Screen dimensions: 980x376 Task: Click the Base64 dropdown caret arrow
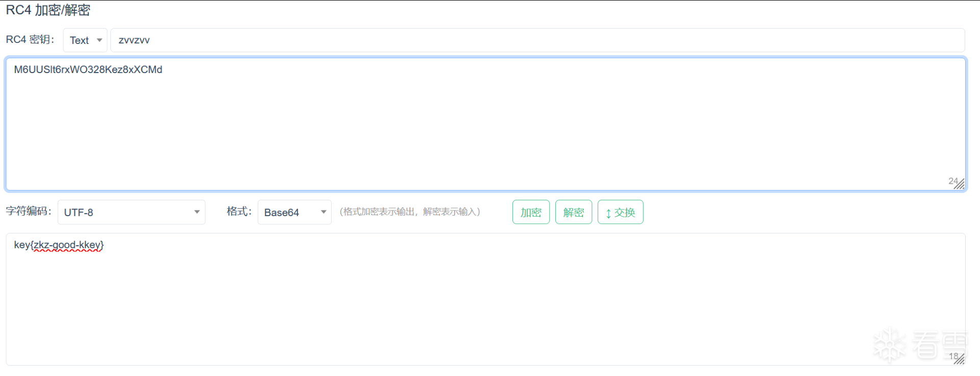click(323, 212)
